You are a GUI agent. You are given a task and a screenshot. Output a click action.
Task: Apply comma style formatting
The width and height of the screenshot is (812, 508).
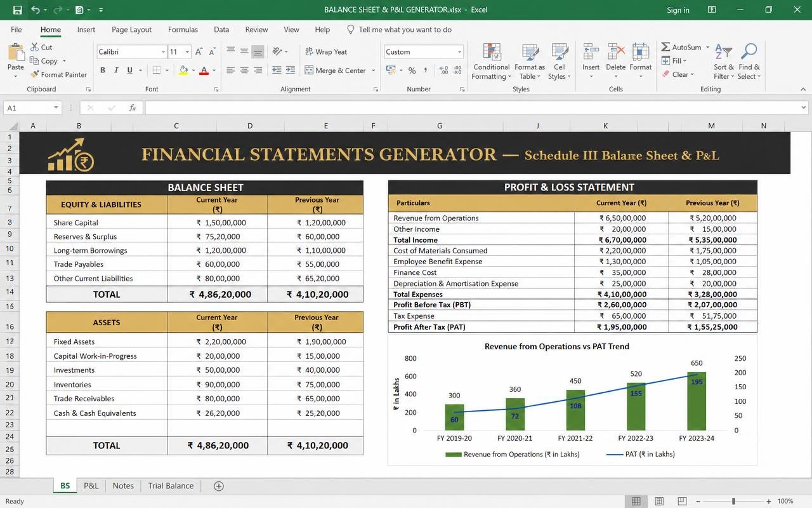click(x=426, y=70)
